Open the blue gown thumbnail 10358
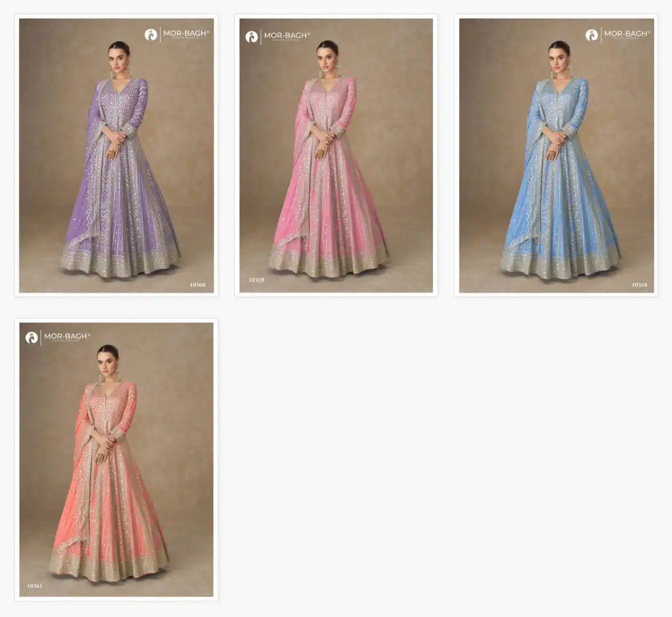The height and width of the screenshot is (617, 672). [x=556, y=155]
